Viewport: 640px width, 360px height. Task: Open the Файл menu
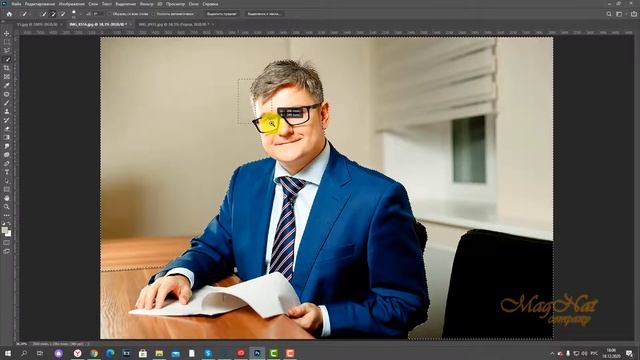point(16,4)
